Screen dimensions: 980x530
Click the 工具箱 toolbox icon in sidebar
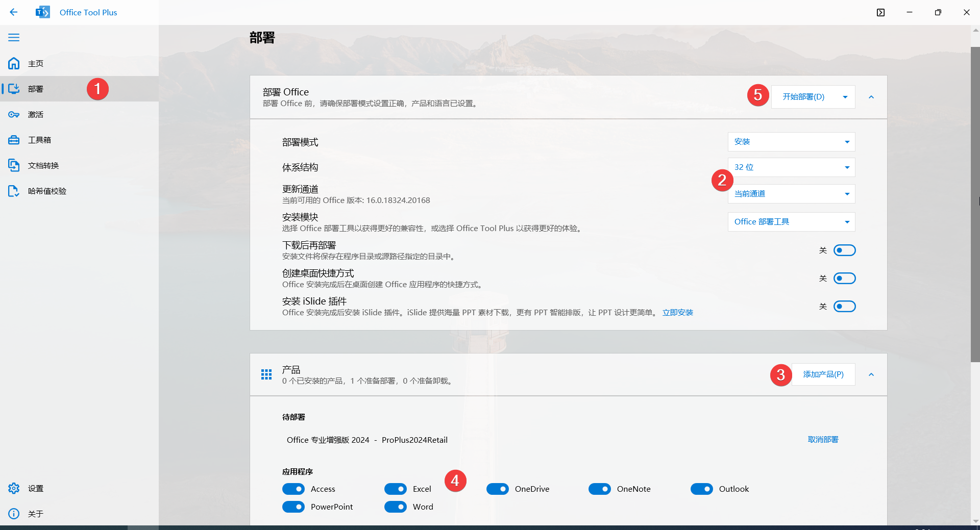14,140
